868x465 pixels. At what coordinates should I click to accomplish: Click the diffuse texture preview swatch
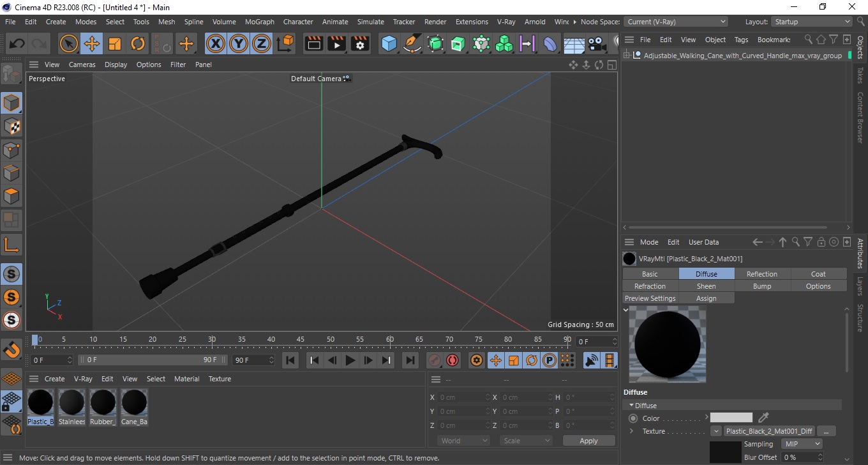(726, 452)
